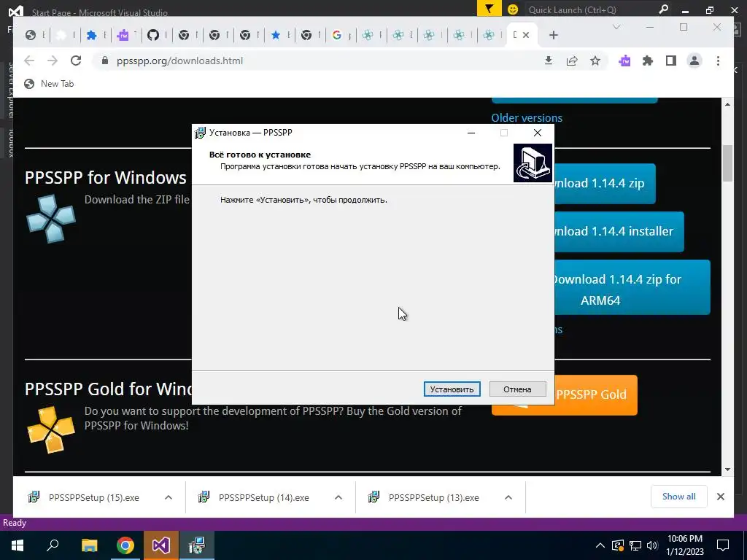This screenshot has width=747, height=560.
Task: Select the PPSSPP setup taskbar icon
Action: tap(197, 545)
